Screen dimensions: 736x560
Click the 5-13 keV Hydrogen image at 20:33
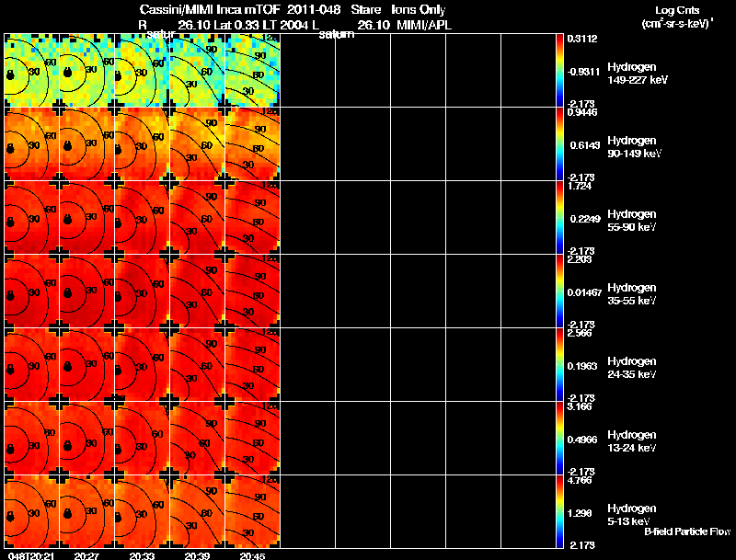(x=143, y=511)
